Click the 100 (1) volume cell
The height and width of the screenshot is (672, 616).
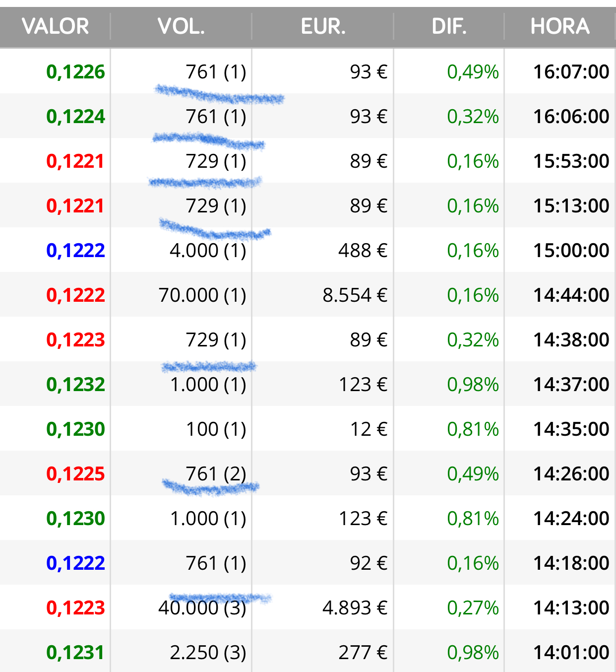tap(216, 429)
